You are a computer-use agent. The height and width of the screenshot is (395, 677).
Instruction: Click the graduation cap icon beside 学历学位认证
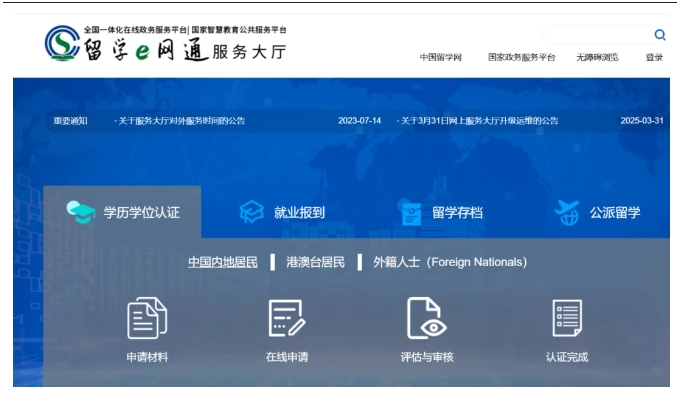pyautogui.click(x=81, y=212)
